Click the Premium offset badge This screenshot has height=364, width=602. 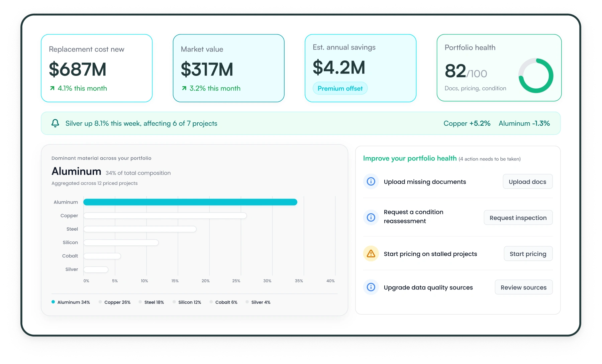point(340,88)
